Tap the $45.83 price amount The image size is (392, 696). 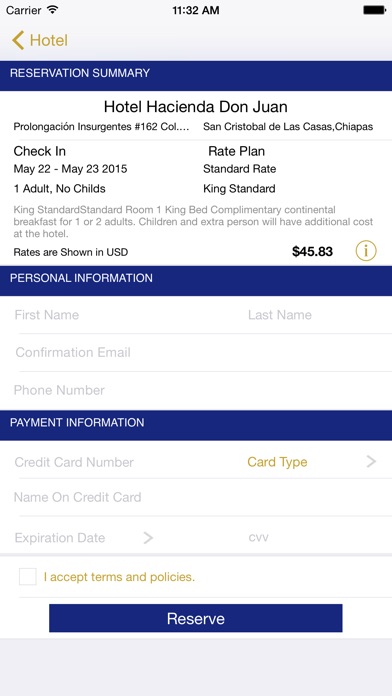point(312,252)
